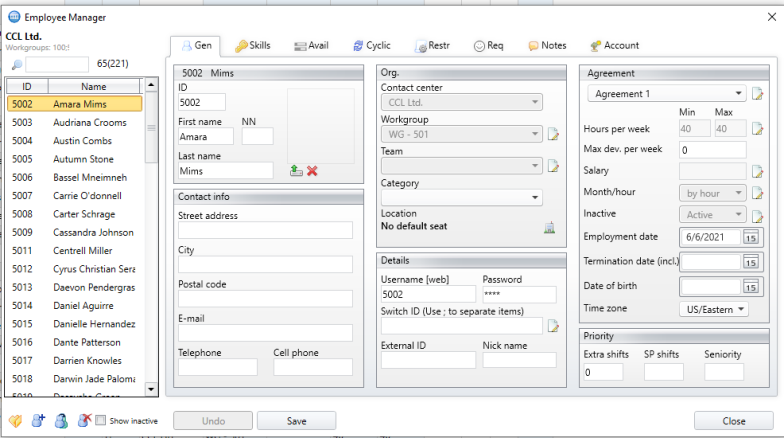
Task: Click the edit icon next to Team
Action: point(553,166)
